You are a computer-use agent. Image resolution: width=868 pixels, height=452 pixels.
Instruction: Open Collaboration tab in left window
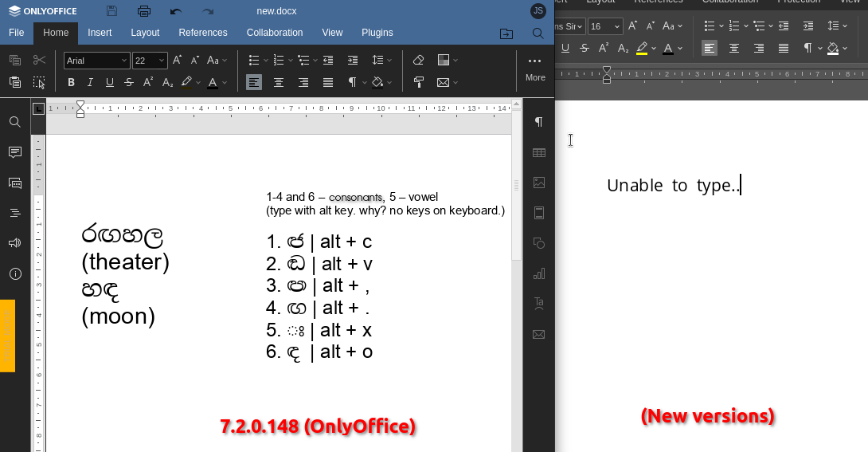click(x=275, y=33)
